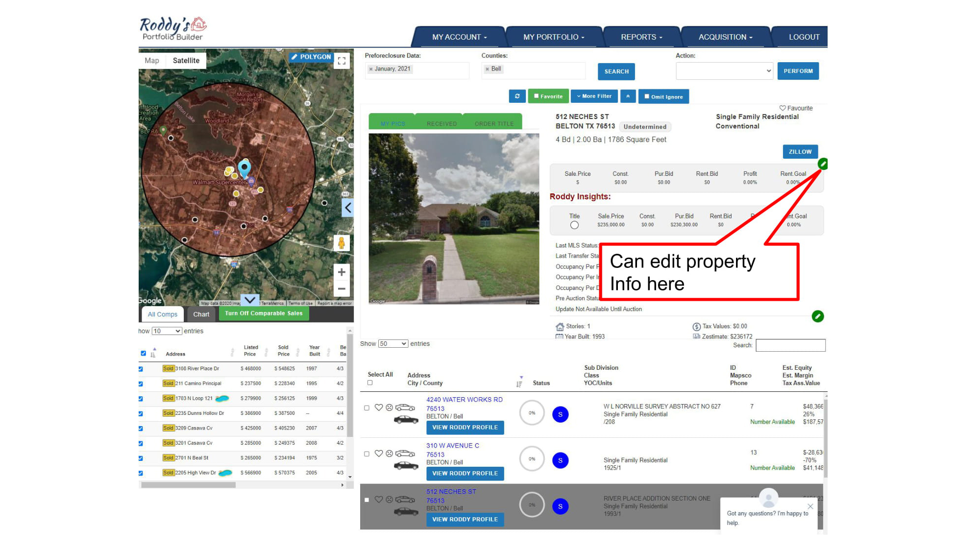Open the Reports menu

[x=641, y=37]
